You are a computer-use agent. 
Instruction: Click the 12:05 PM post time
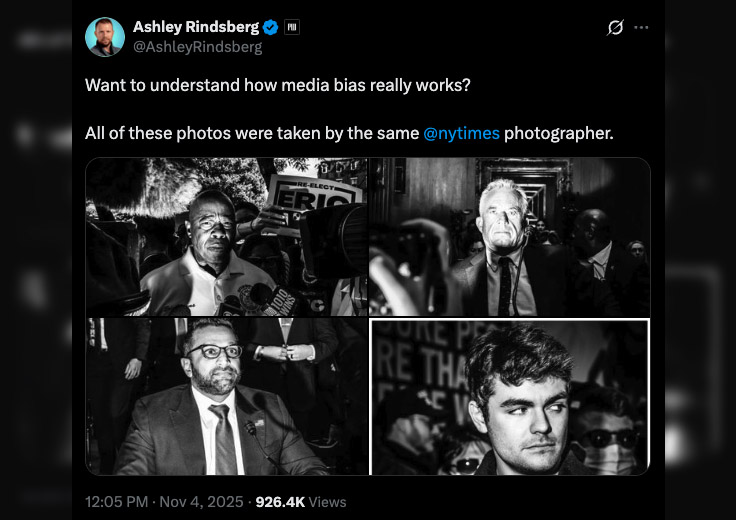pyautogui.click(x=118, y=501)
